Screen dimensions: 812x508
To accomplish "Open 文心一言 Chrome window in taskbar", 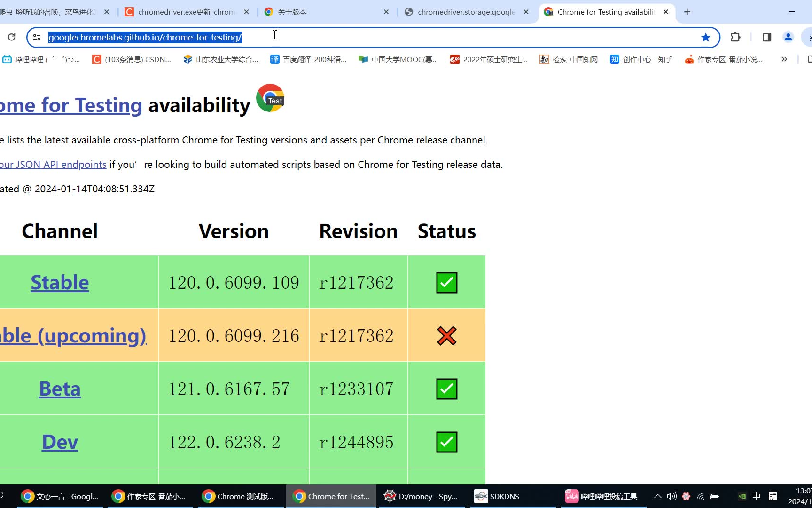I will point(60,496).
